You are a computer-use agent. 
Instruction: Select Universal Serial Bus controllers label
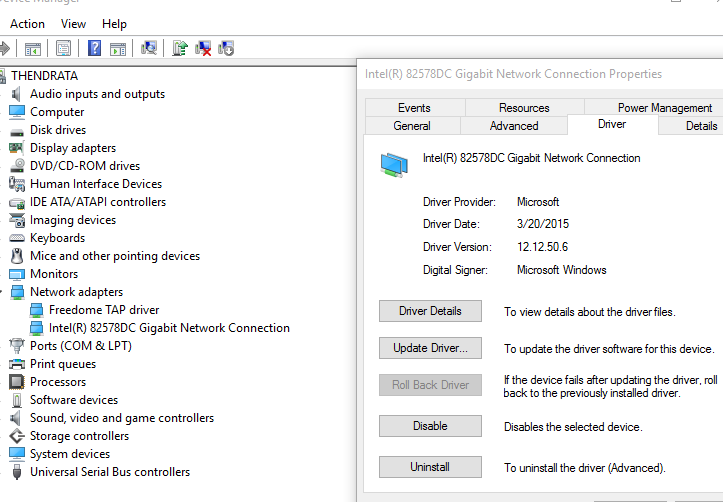coord(110,472)
